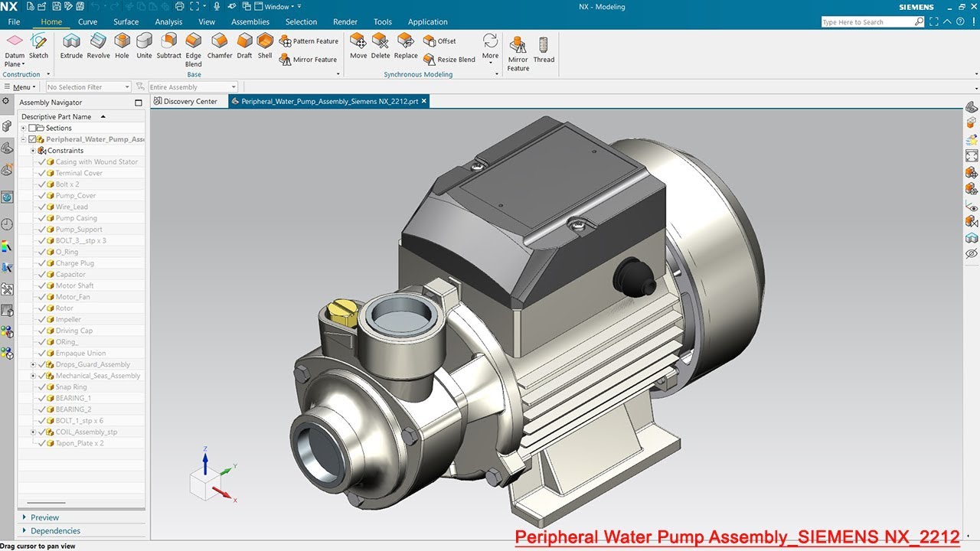Select the Chamfer tool
The width and height of the screenshot is (980, 551).
coord(220,46)
